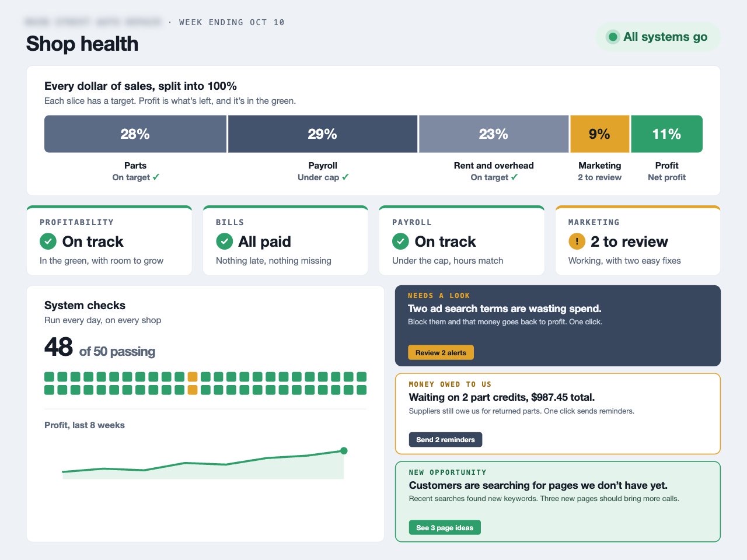Click Customers are searching for pages headline
Viewport: 747px width, 560px height.
click(x=538, y=485)
